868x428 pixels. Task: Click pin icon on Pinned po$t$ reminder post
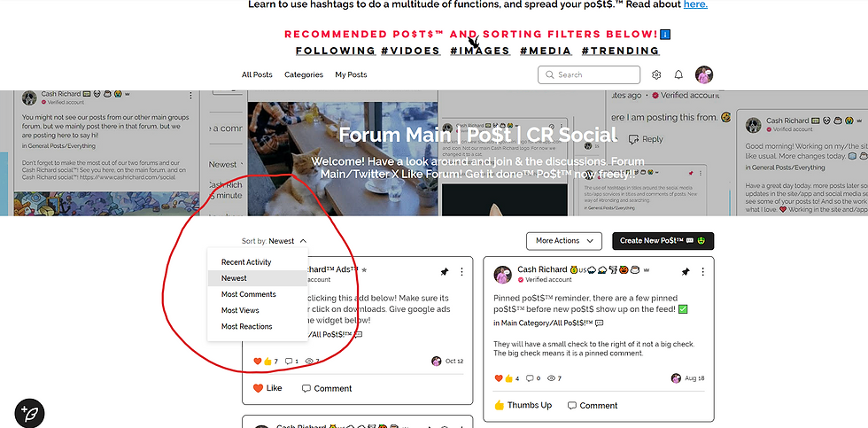tap(685, 272)
